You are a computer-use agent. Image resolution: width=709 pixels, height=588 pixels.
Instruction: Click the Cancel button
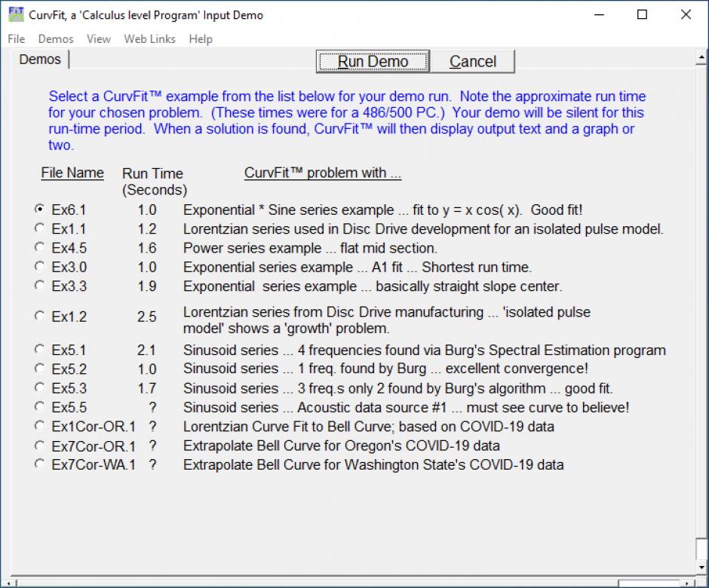tap(472, 61)
